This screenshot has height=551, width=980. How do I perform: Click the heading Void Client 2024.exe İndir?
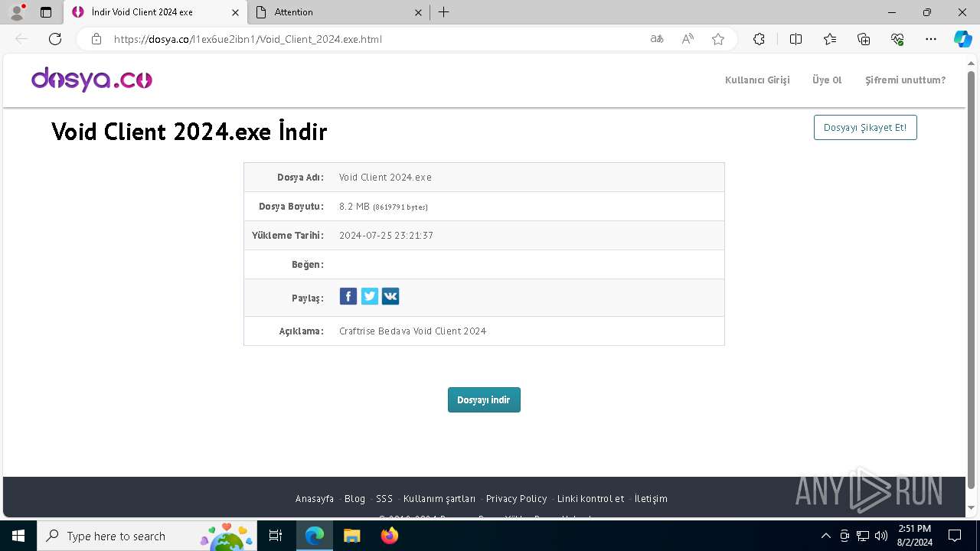(189, 132)
